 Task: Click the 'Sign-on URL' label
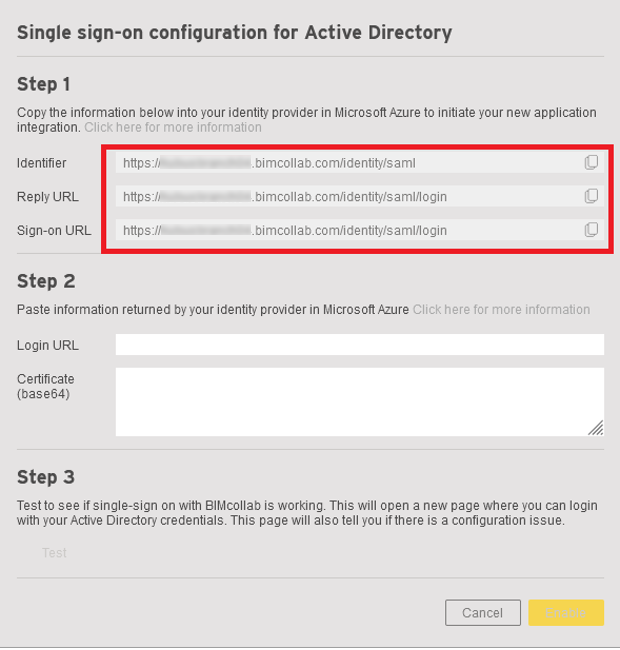click(54, 230)
